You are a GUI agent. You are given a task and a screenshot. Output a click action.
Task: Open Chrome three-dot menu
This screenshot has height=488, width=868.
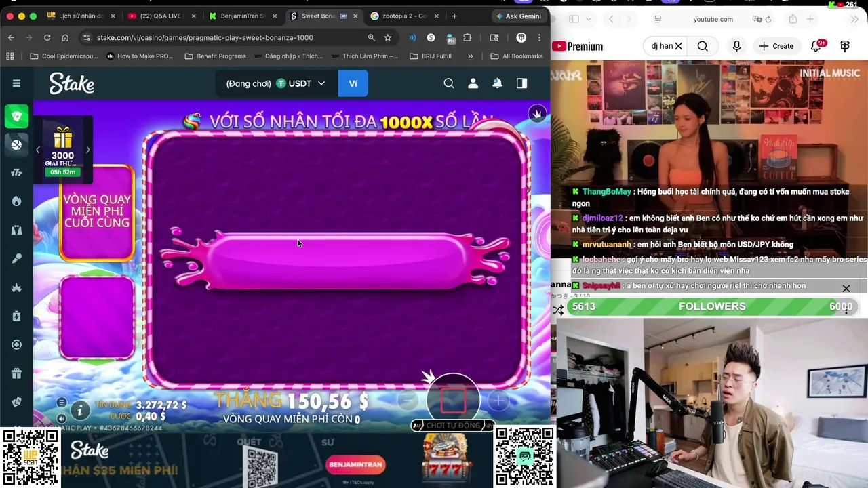pos(539,37)
